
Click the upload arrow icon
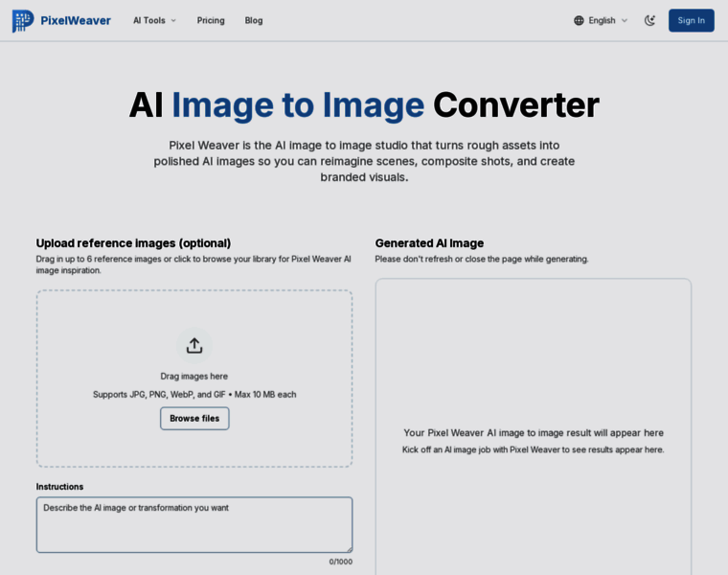coord(194,346)
